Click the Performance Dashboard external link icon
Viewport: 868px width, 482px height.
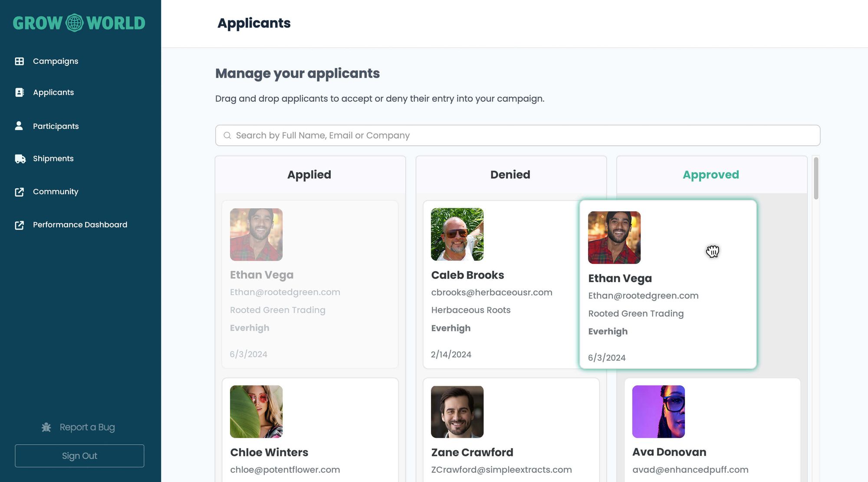click(x=19, y=225)
